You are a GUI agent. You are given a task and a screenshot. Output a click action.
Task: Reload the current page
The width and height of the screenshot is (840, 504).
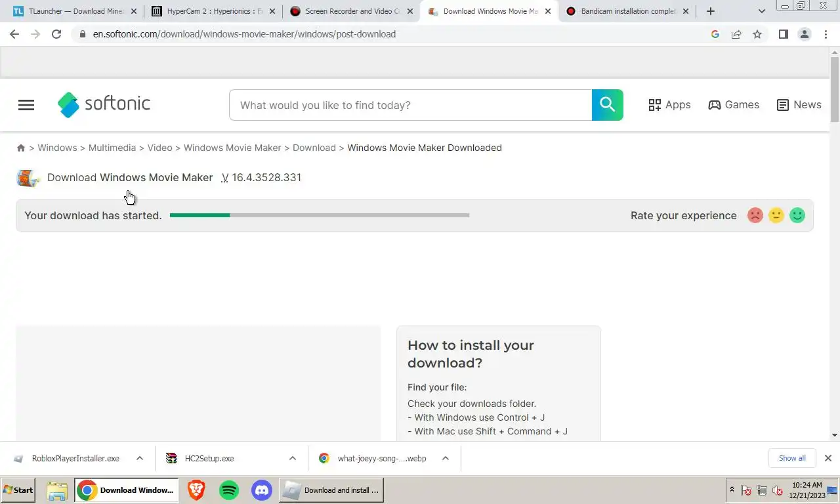tap(56, 34)
